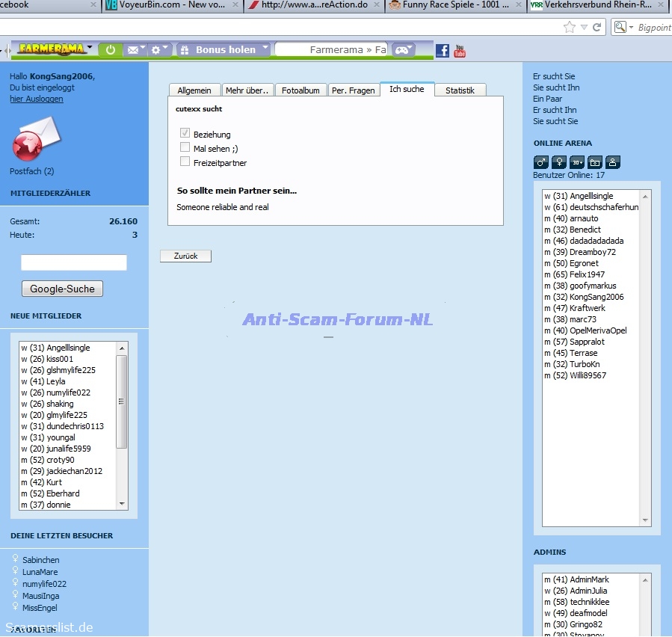Viewport: 672px width, 637px height.
Task: Open the settings gear dropdown in toolbar
Action: click(x=160, y=50)
